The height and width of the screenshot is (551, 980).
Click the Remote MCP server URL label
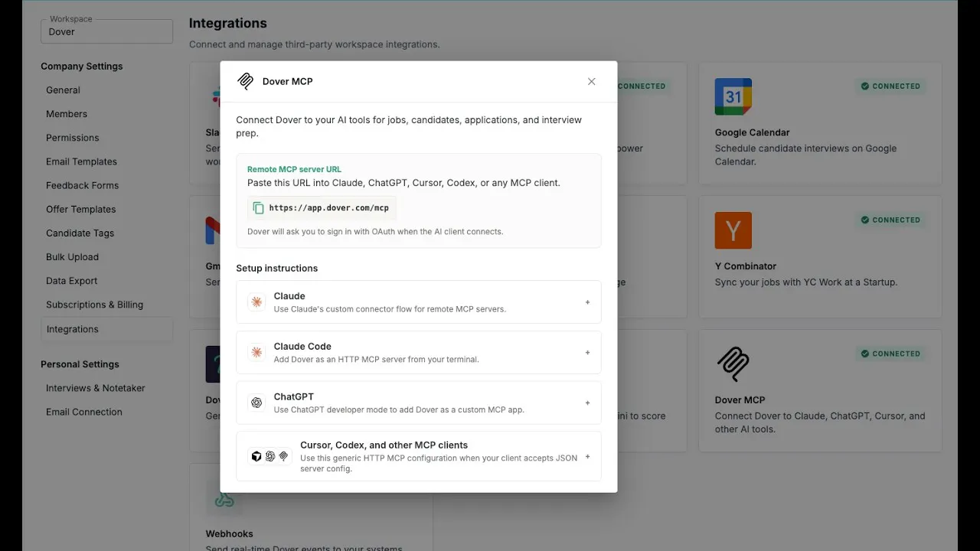294,169
